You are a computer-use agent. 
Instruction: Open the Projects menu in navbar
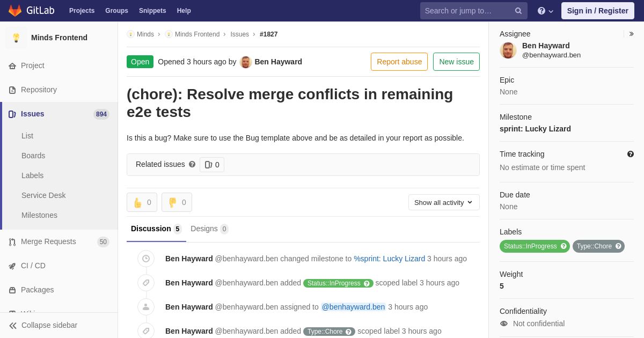[82, 11]
